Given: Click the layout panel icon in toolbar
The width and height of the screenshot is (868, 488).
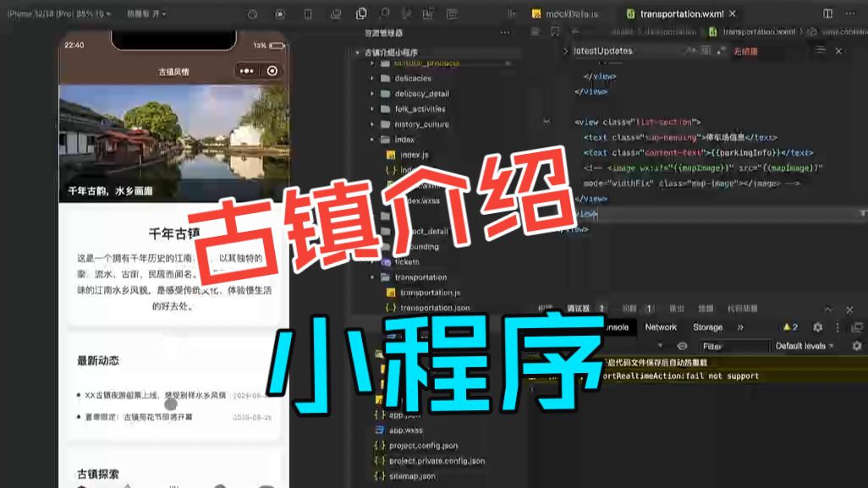Looking at the screenshot, I should 452,14.
